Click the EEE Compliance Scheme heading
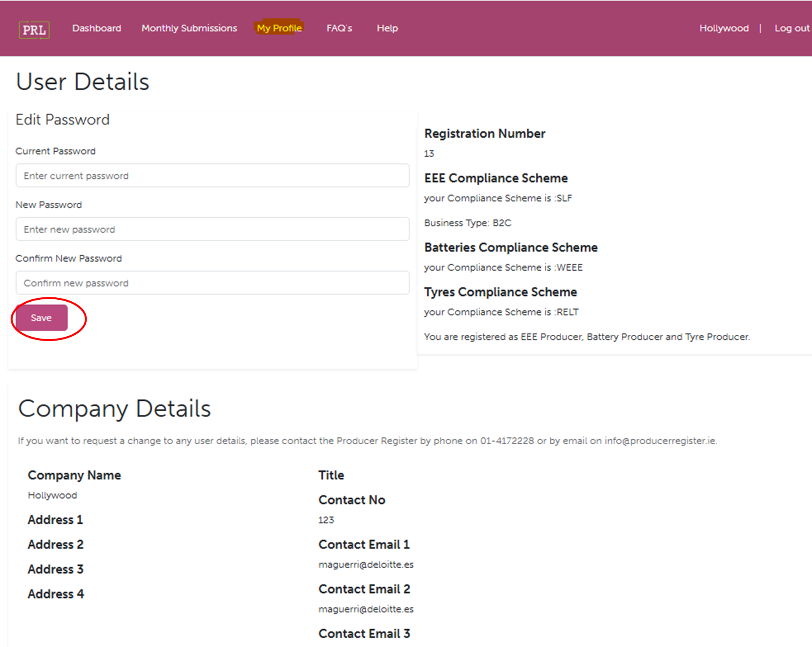The height and width of the screenshot is (647, 812). 496,178
